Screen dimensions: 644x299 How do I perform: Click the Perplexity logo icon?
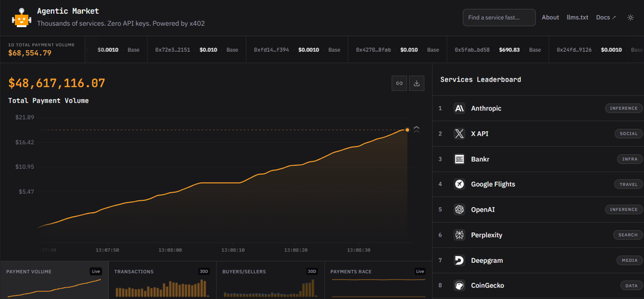click(459, 235)
